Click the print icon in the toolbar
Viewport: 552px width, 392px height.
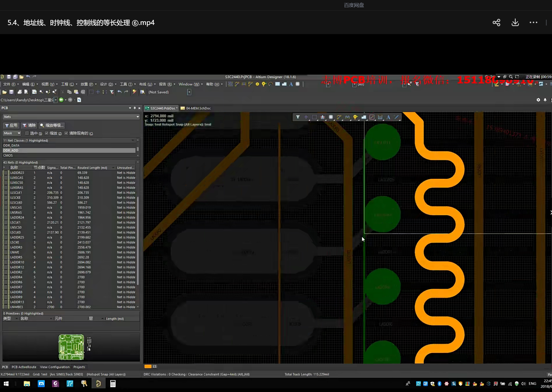pos(19,92)
